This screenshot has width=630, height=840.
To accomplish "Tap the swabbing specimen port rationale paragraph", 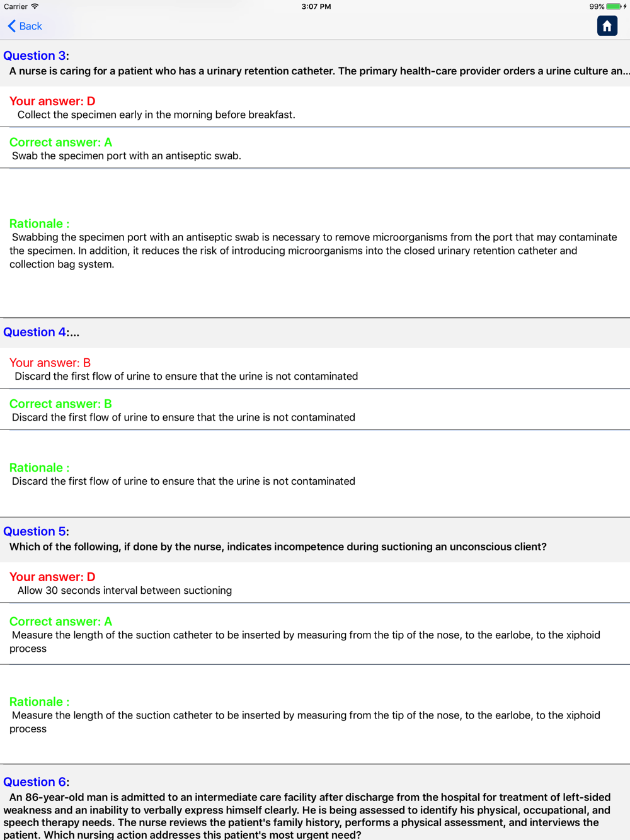I will click(x=313, y=251).
